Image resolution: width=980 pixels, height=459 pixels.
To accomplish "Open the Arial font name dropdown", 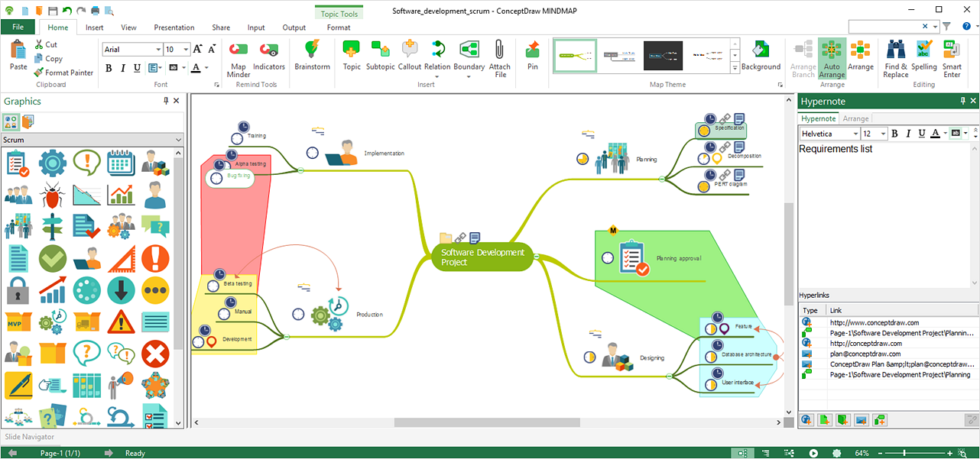I will coord(157,50).
